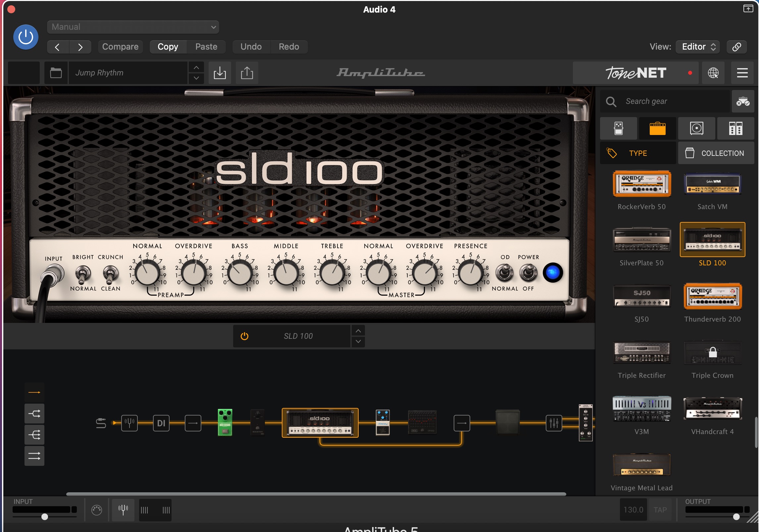Select the Thunderverb 200 amp
759x532 pixels.
pyautogui.click(x=712, y=296)
